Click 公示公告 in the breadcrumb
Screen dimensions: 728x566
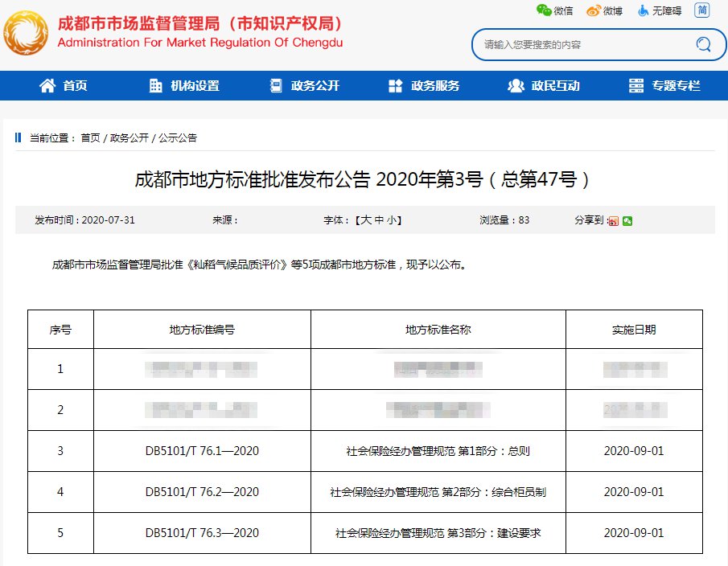178,138
